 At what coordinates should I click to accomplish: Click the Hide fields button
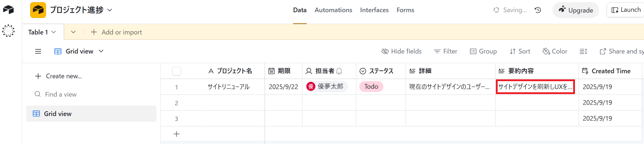pos(401,51)
